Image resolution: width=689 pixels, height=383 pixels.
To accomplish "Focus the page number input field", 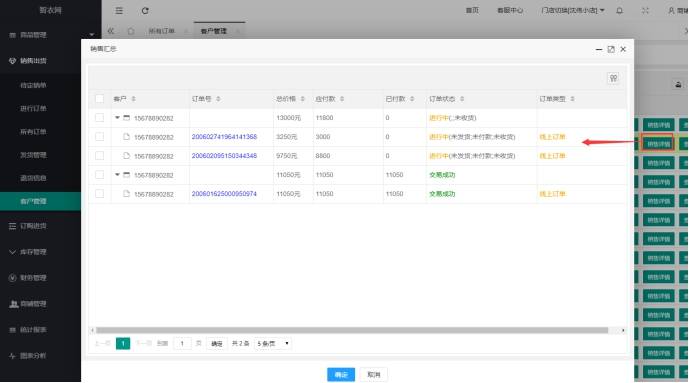I will (182, 343).
